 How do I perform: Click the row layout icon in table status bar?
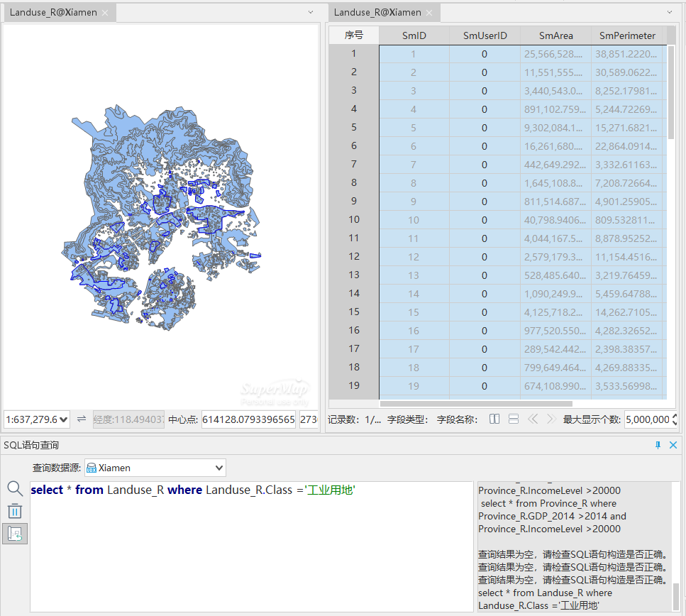514,419
